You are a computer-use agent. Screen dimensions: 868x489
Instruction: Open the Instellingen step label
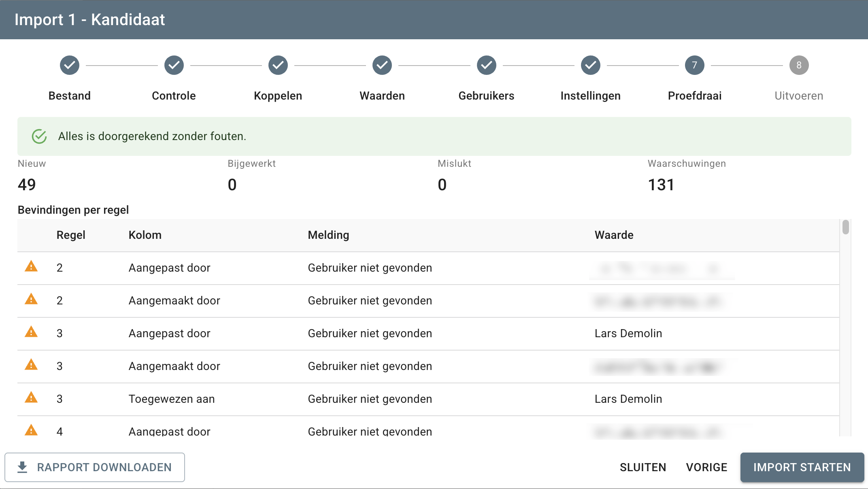(x=591, y=96)
